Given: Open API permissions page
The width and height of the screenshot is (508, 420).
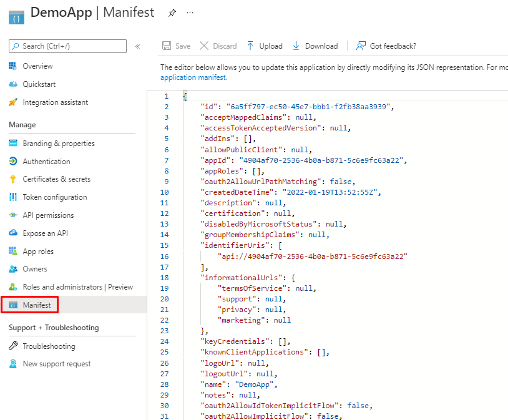Looking at the screenshot, I should (x=48, y=215).
